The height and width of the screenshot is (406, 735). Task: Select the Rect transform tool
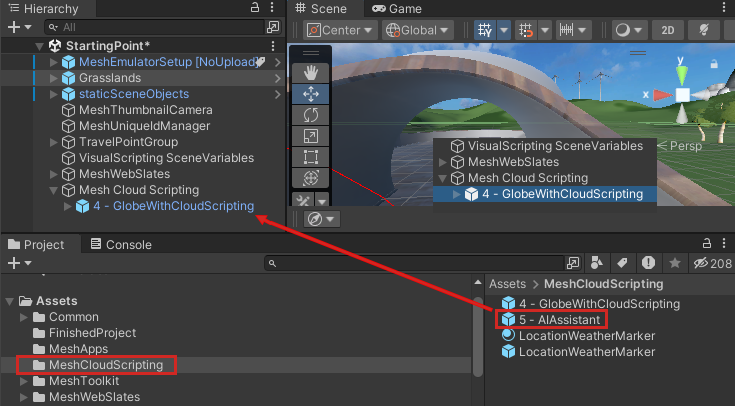tap(310, 157)
